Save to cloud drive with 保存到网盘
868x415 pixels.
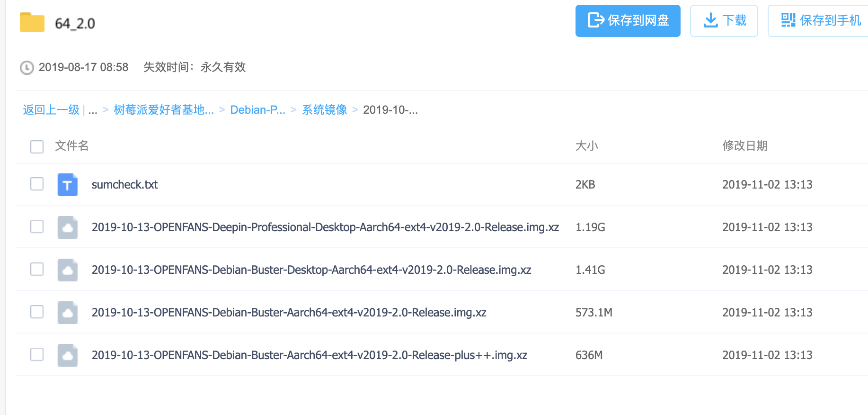[x=628, y=21]
